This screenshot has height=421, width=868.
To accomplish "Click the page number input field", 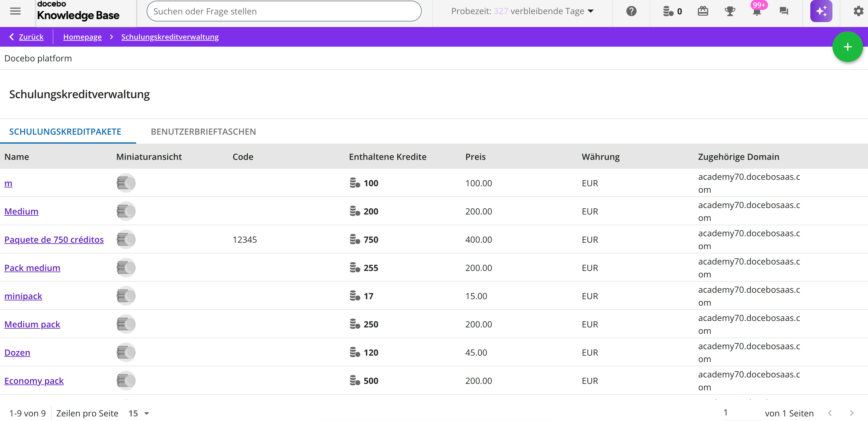I will tap(741, 412).
